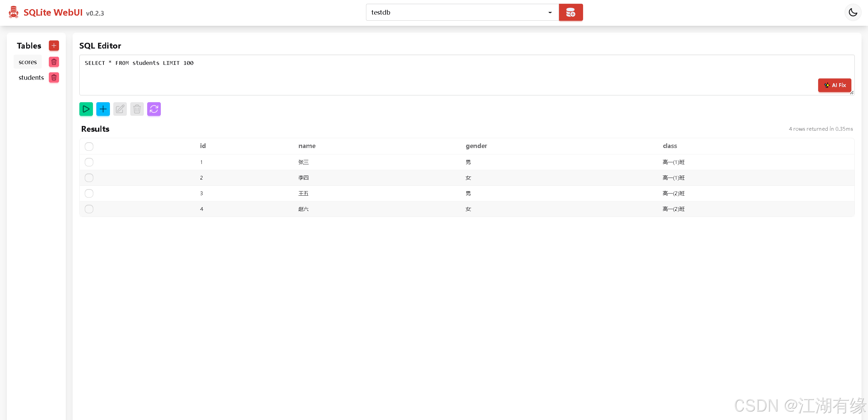Select the row for 张三
The image size is (868, 420).
[89, 162]
